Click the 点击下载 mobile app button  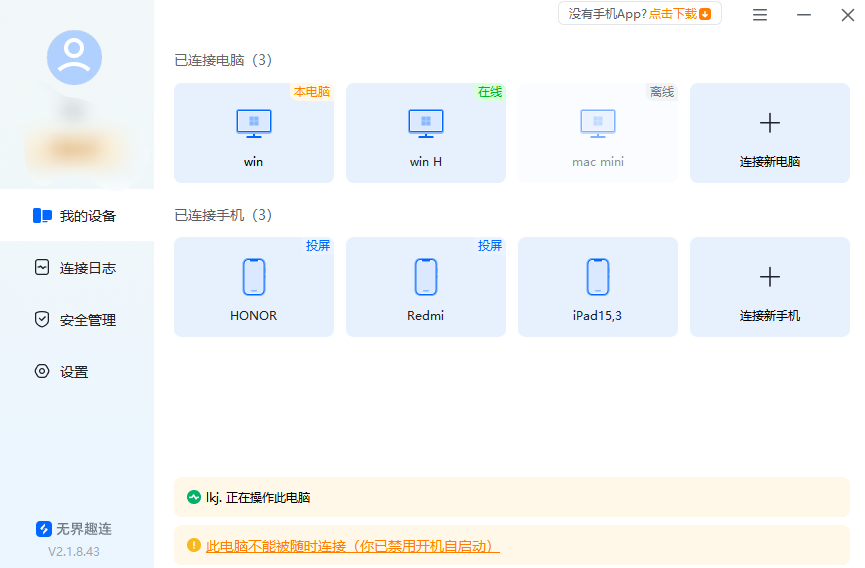(x=680, y=14)
